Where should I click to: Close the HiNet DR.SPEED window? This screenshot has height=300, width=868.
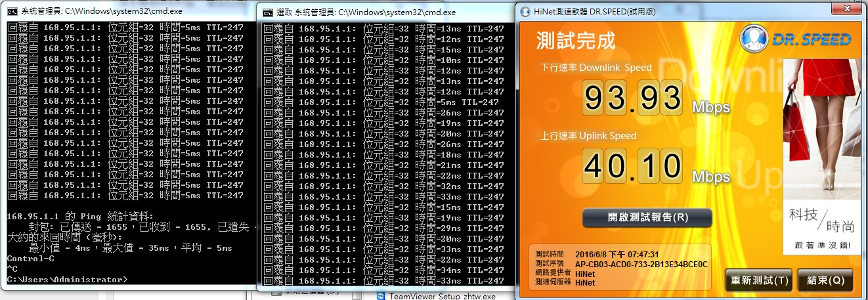pos(847,10)
